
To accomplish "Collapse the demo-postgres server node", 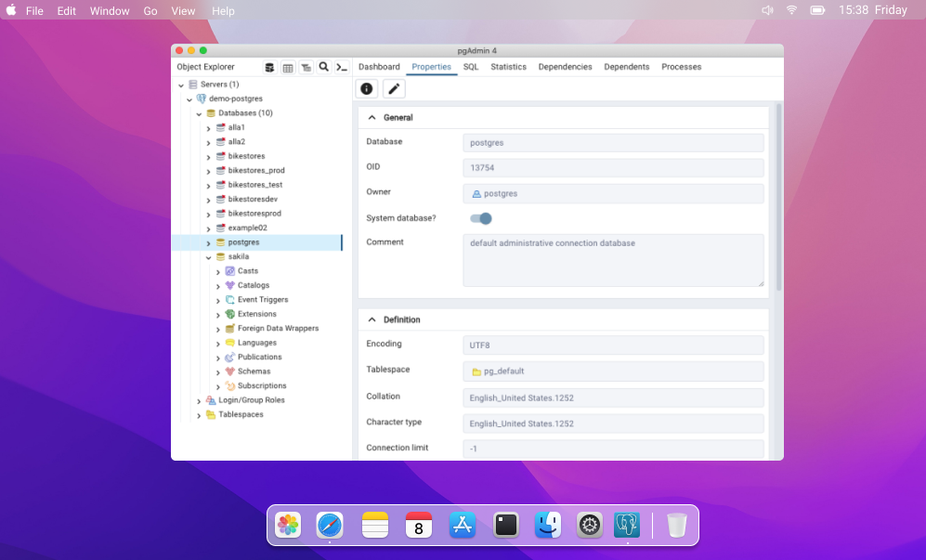I will tap(189, 99).
